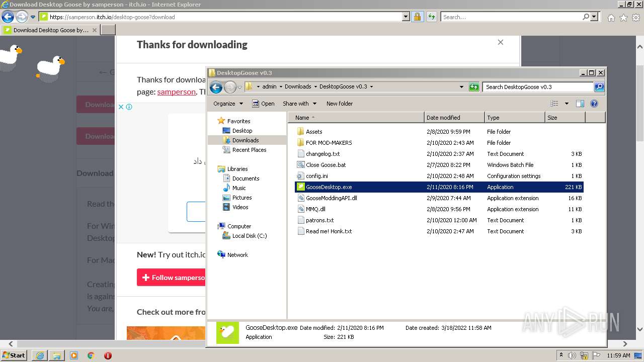Sort files by Type column
The width and height of the screenshot is (644, 362).
coord(515,118)
